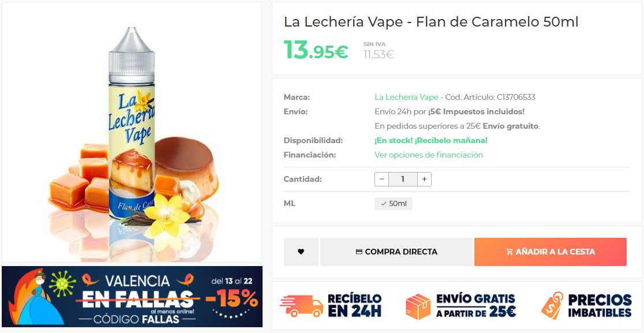Click the credit card icon in Compra Directa
This screenshot has height=333, width=644.
359,252
